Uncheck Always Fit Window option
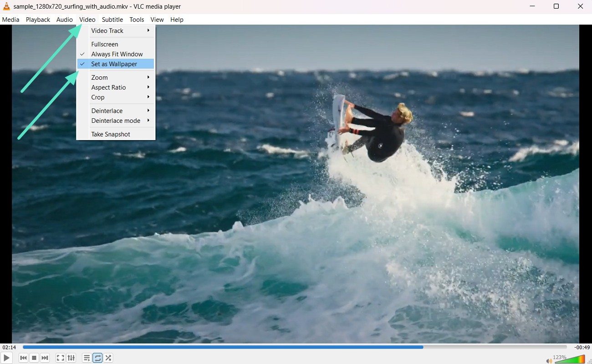The height and width of the screenshot is (364, 592). pyautogui.click(x=117, y=54)
